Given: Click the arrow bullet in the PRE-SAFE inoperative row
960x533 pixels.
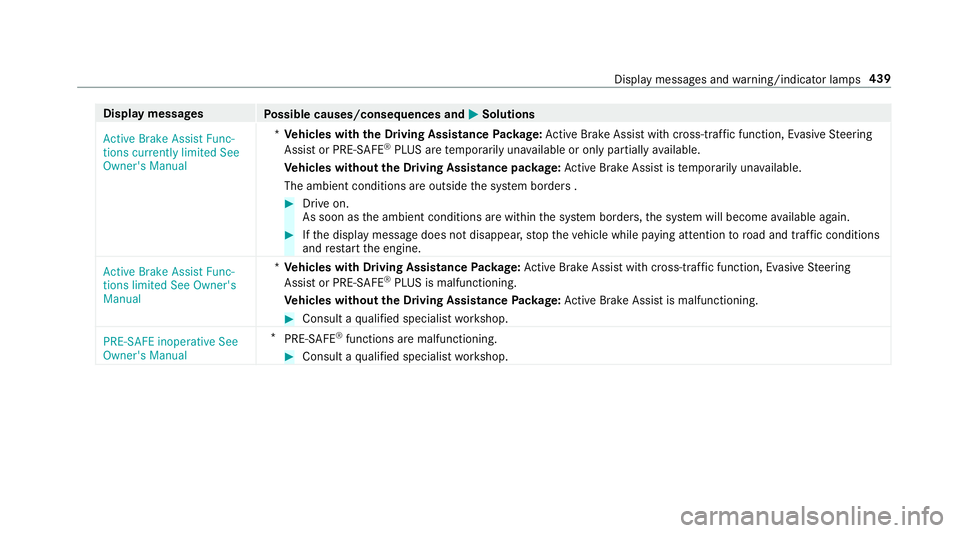Looking at the screenshot, I should 290,357.
